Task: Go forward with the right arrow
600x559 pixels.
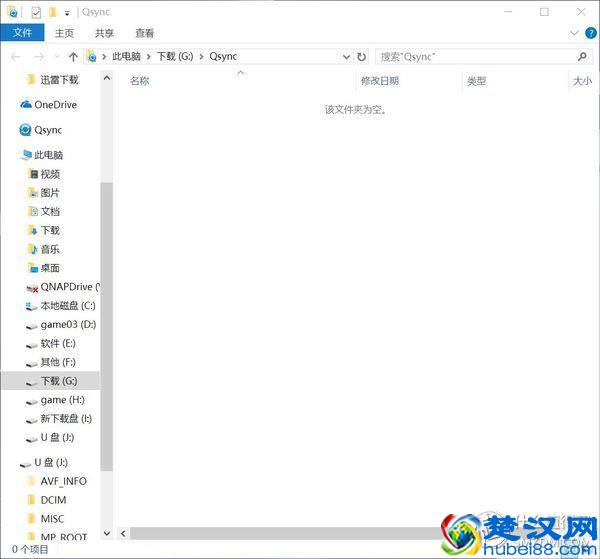Action: [x=39, y=57]
